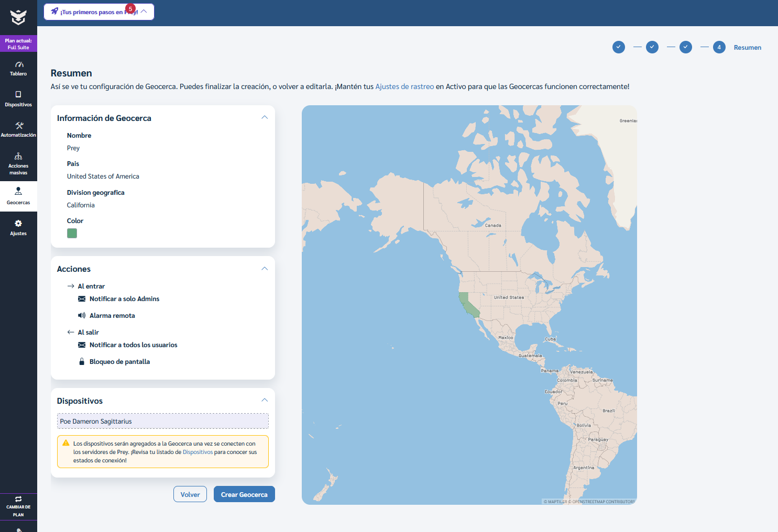
Task: Click the Prey logo icon
Action: click(18, 17)
